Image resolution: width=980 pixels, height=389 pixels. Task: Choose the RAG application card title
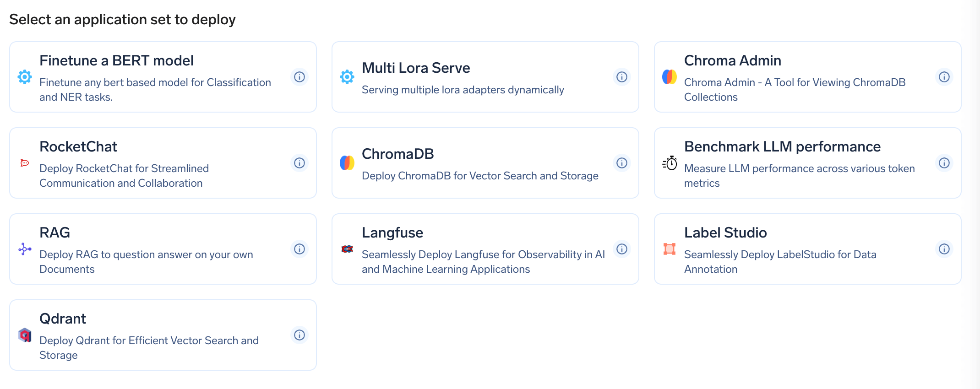(55, 232)
